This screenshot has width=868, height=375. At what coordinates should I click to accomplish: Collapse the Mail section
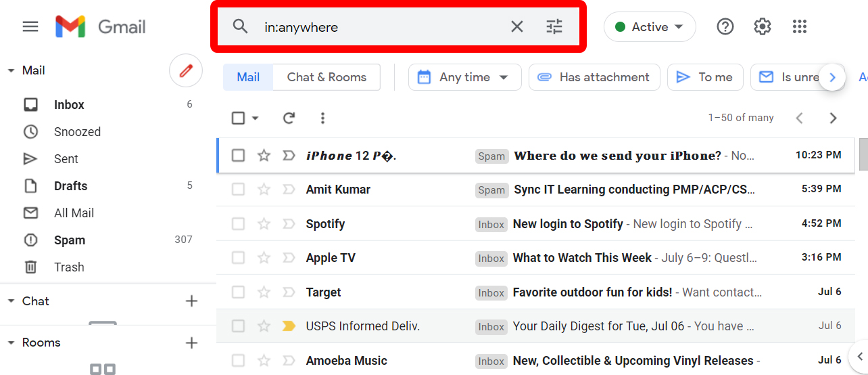click(11, 70)
